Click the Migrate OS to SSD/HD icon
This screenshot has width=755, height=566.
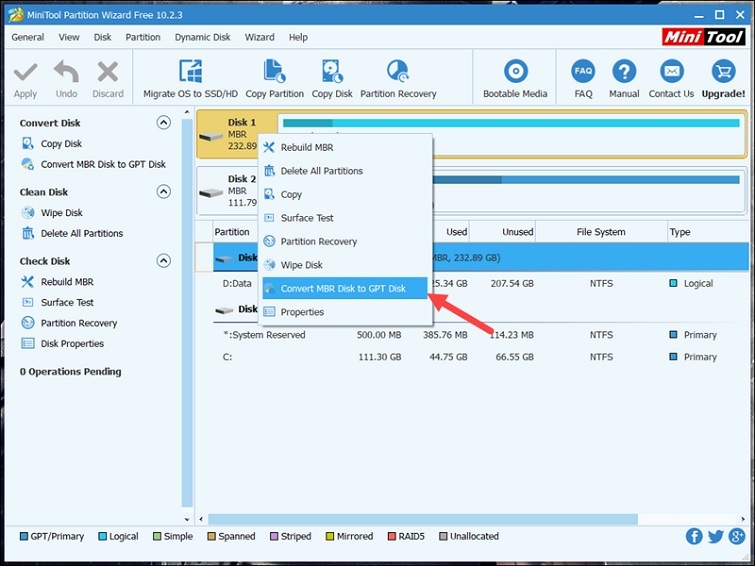coord(190,73)
